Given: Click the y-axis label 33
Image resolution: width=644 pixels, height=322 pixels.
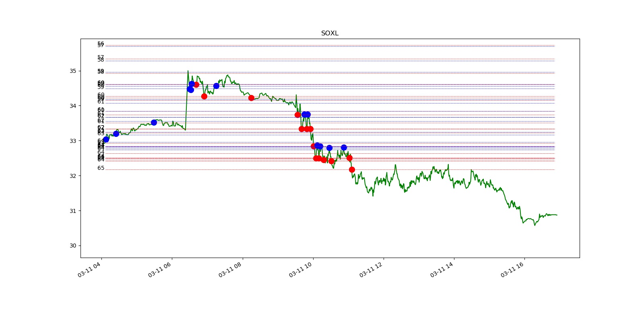Looking at the screenshot, I should coord(73,141).
